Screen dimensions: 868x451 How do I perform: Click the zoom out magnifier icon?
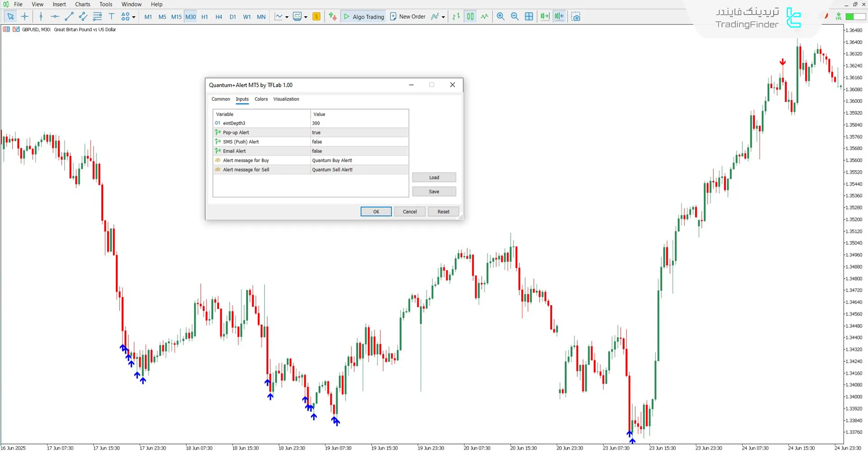tap(514, 17)
